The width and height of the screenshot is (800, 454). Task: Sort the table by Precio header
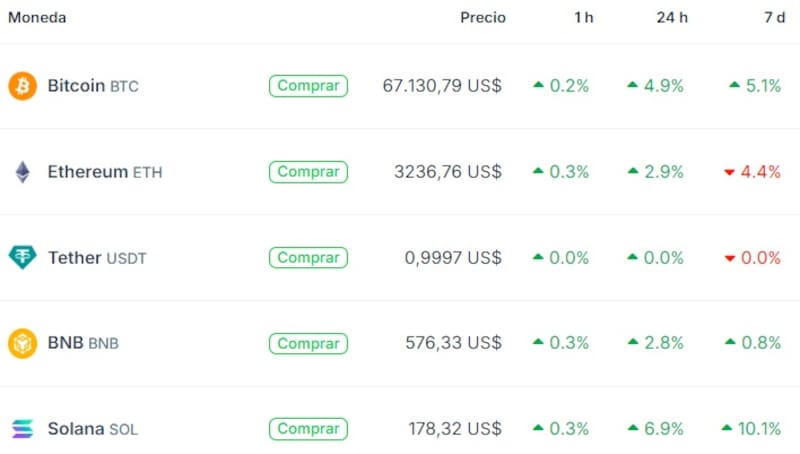coord(483,18)
